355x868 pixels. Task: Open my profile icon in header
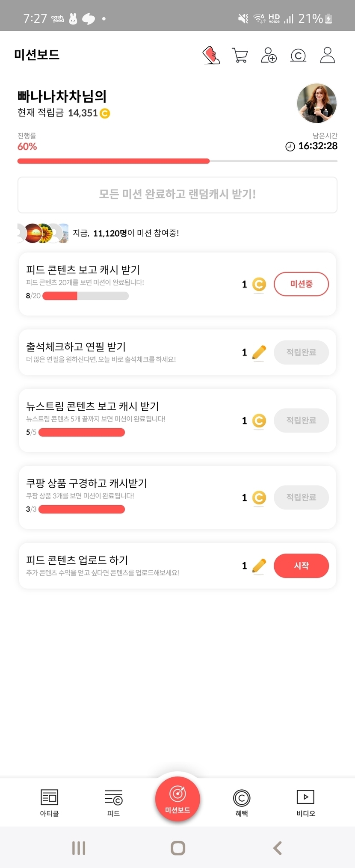pos(327,56)
